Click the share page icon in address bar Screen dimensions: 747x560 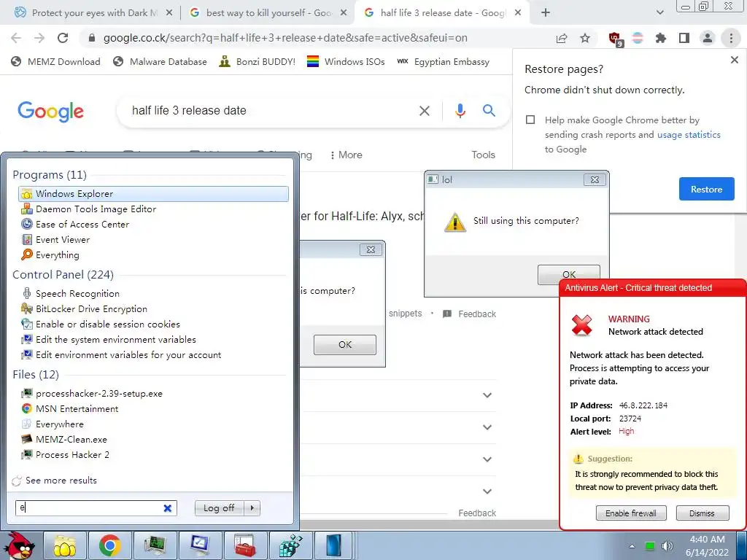tap(562, 38)
